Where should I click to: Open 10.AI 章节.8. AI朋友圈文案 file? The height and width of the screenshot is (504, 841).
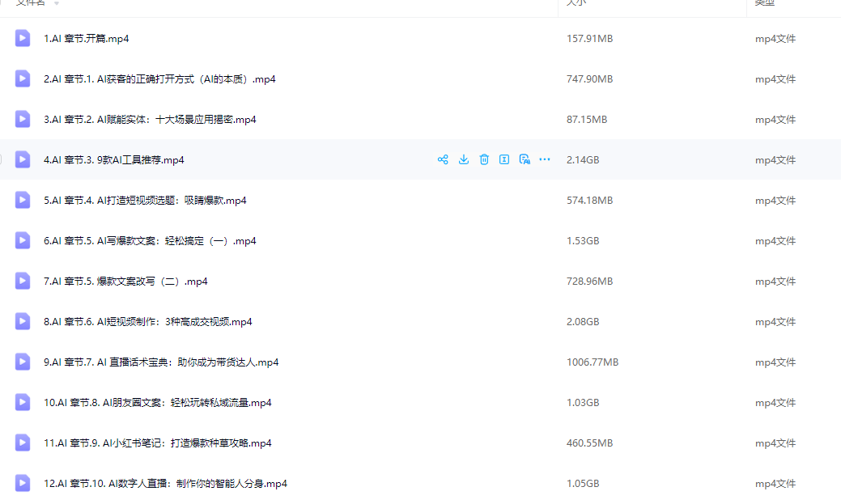158,403
